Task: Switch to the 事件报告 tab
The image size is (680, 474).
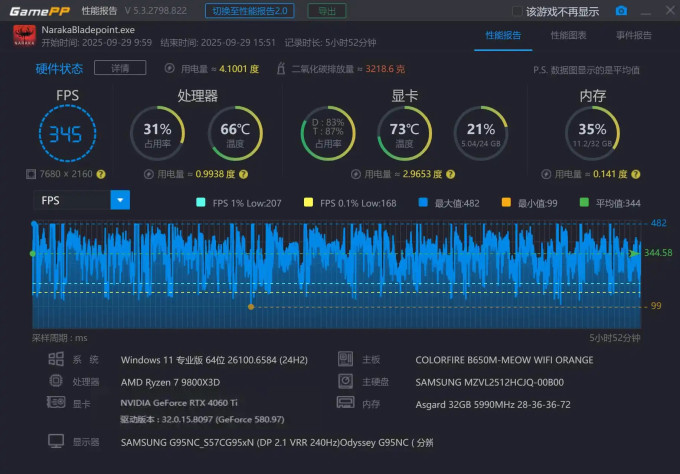Action: pyautogui.click(x=634, y=36)
